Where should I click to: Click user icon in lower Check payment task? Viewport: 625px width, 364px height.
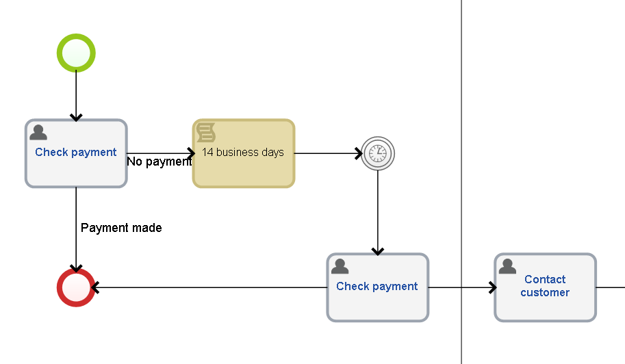pos(340,266)
